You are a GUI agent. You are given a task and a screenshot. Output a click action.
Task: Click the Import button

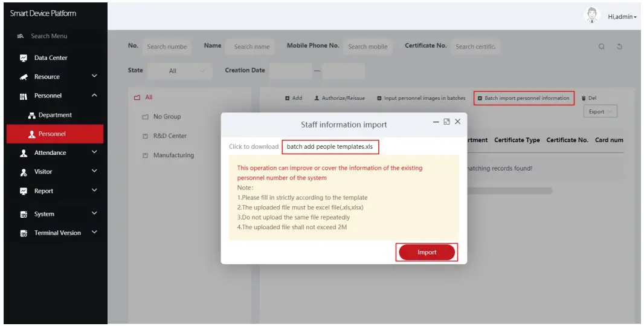click(x=427, y=252)
